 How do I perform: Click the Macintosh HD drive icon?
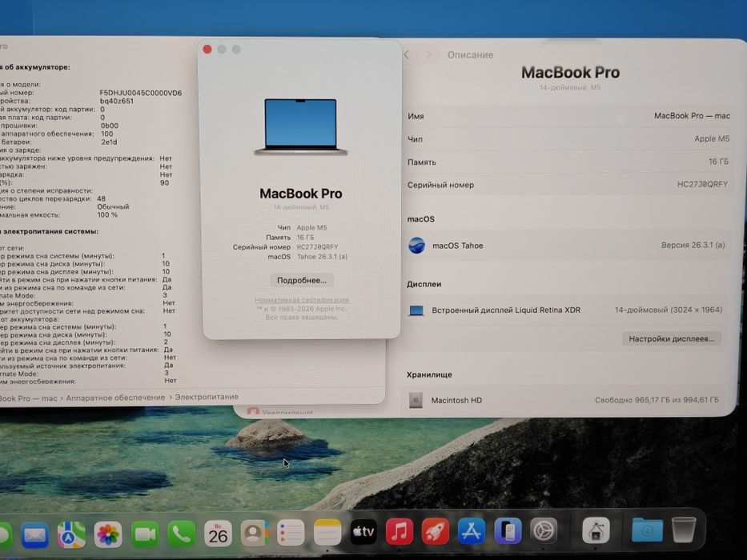416,400
